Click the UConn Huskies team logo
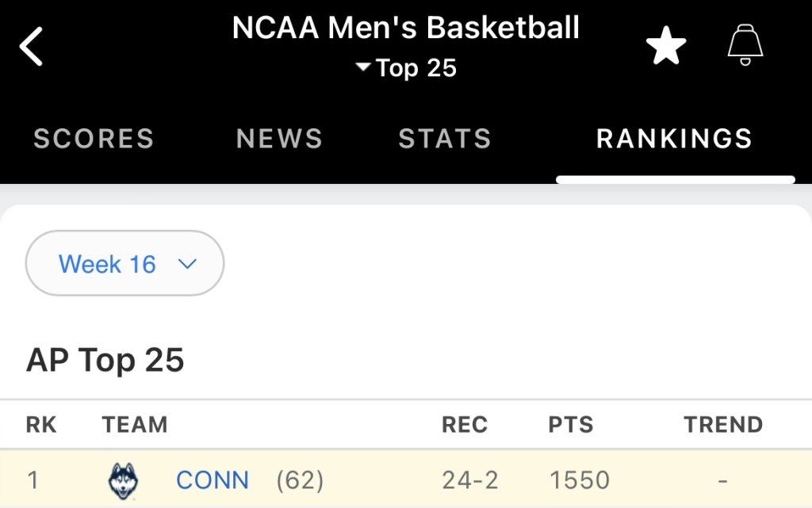The height and width of the screenshot is (508, 812). coord(123,480)
